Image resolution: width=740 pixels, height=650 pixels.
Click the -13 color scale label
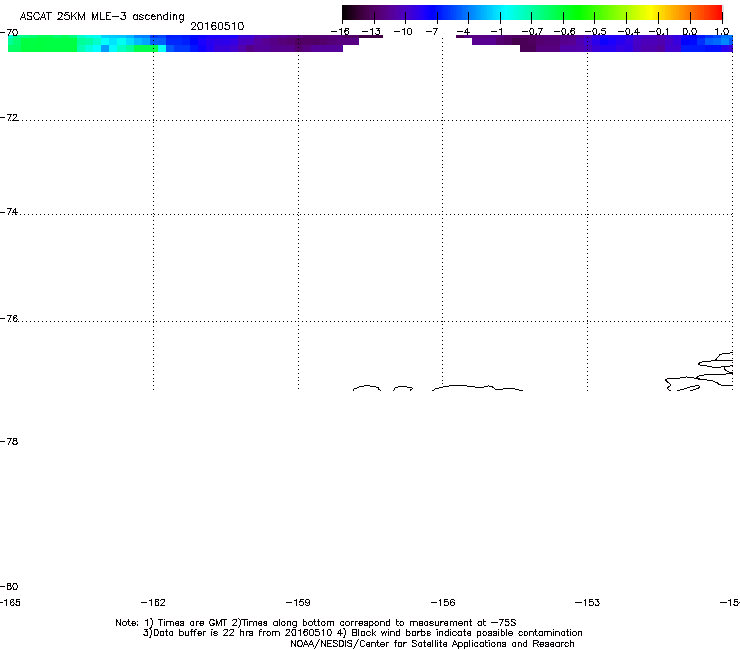pos(371,32)
